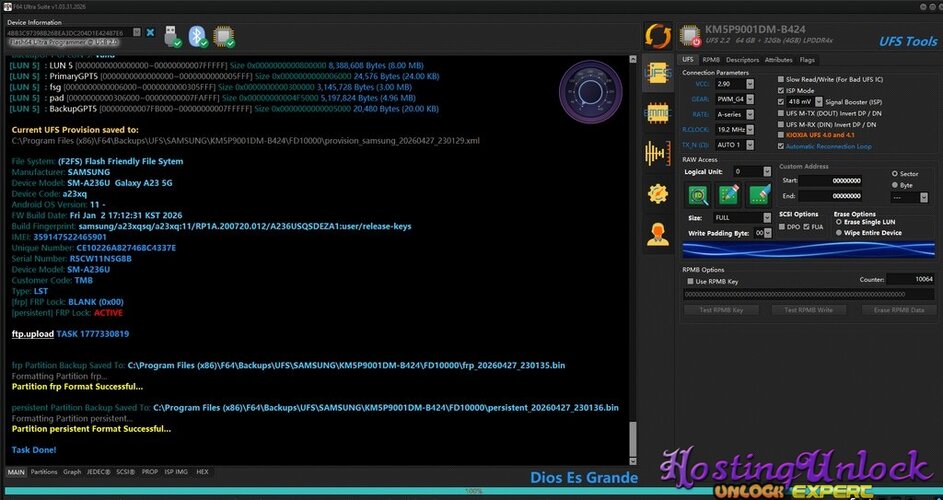The width and height of the screenshot is (943, 500).
Task: Click the RAW Access erase brush icon
Action: point(759,195)
